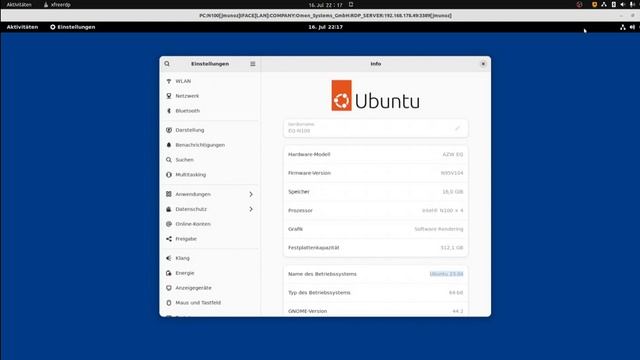Open Online-Konten settings
The image size is (640, 360).
pos(210,224)
